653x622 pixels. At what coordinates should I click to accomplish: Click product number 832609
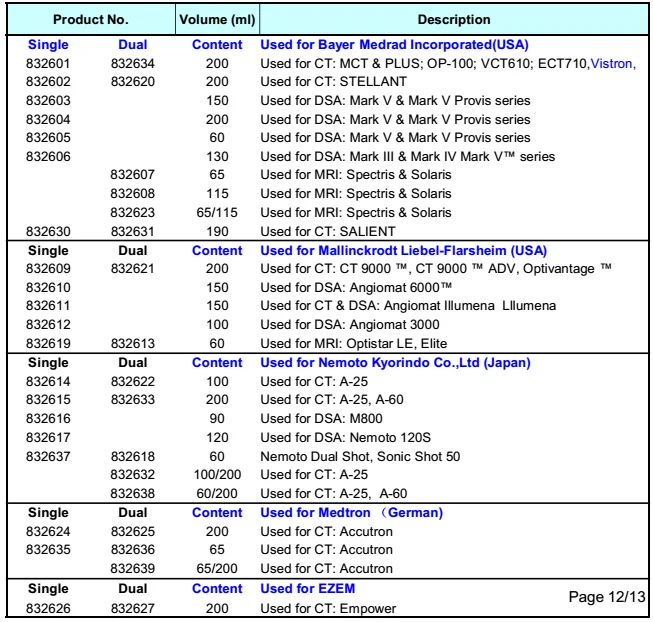click(x=48, y=269)
